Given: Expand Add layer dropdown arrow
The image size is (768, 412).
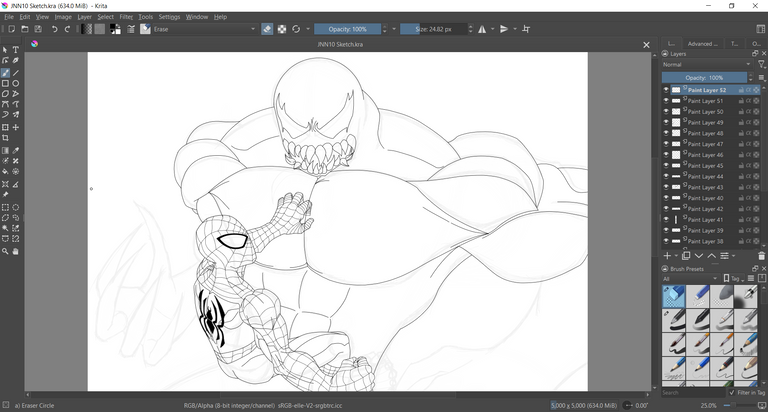Looking at the screenshot, I should [x=676, y=256].
